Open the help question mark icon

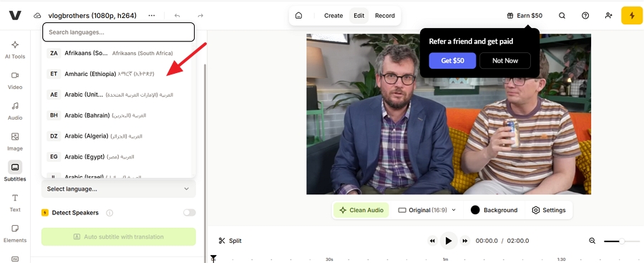click(x=585, y=16)
